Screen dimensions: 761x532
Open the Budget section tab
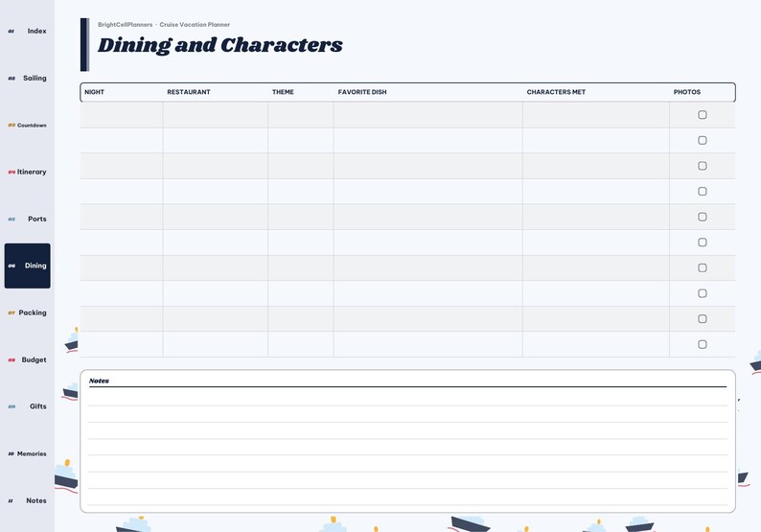point(27,359)
